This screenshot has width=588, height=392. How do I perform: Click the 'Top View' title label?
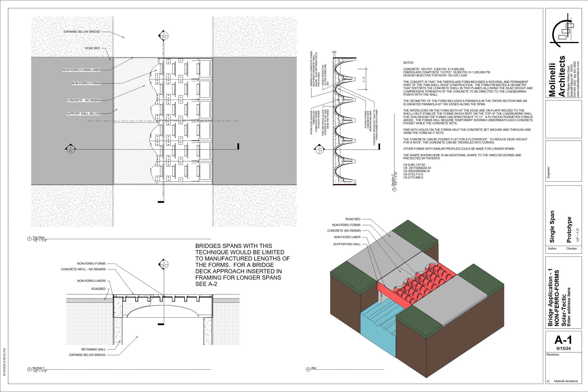tap(38, 237)
